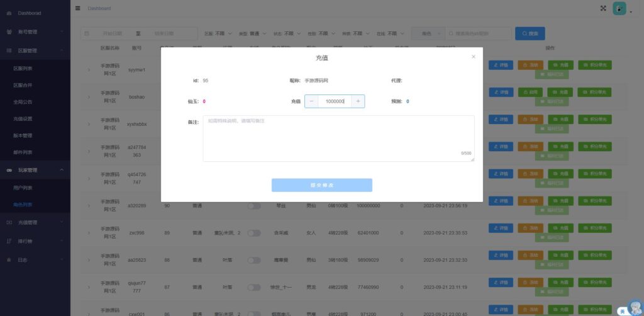Click the green 启用 button in boshao row

530,92
